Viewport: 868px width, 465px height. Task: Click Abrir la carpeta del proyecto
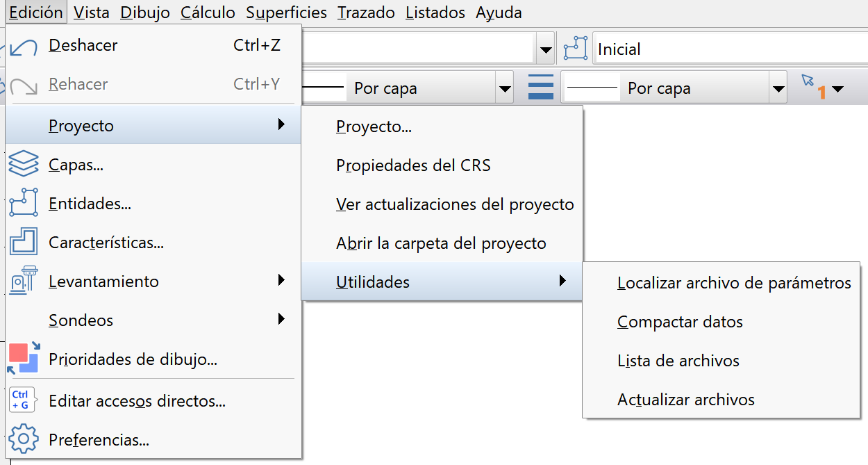440,243
